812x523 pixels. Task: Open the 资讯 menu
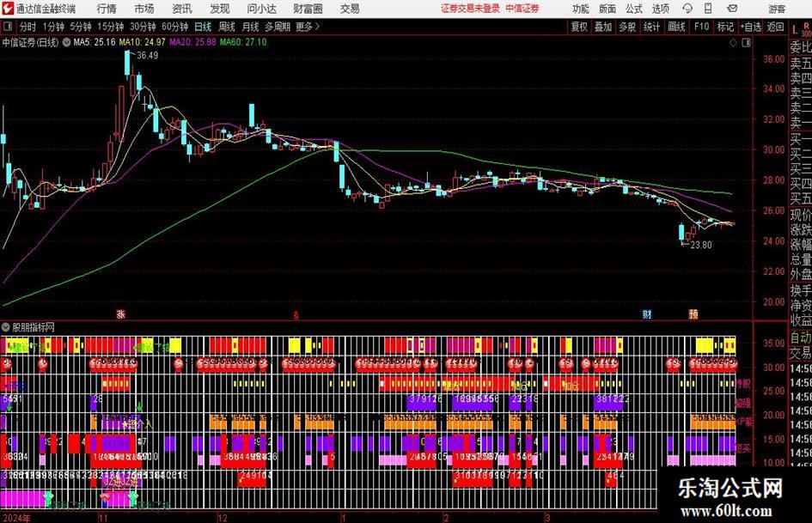coord(182,9)
